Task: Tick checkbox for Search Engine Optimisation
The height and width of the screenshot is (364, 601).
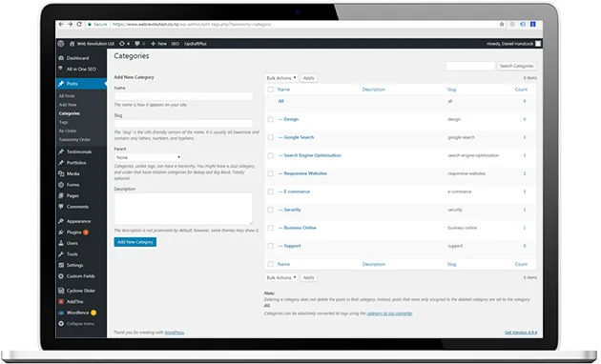Action: pos(271,155)
